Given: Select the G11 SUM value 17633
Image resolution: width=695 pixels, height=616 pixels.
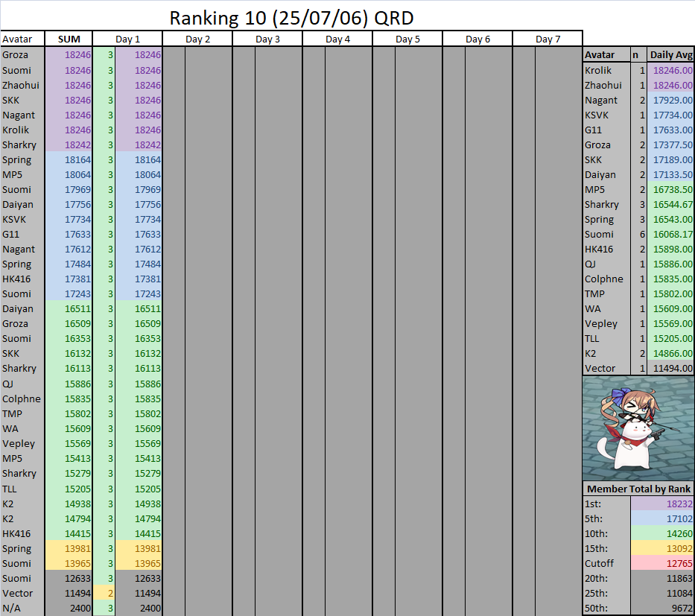Looking at the screenshot, I should tap(69, 234).
